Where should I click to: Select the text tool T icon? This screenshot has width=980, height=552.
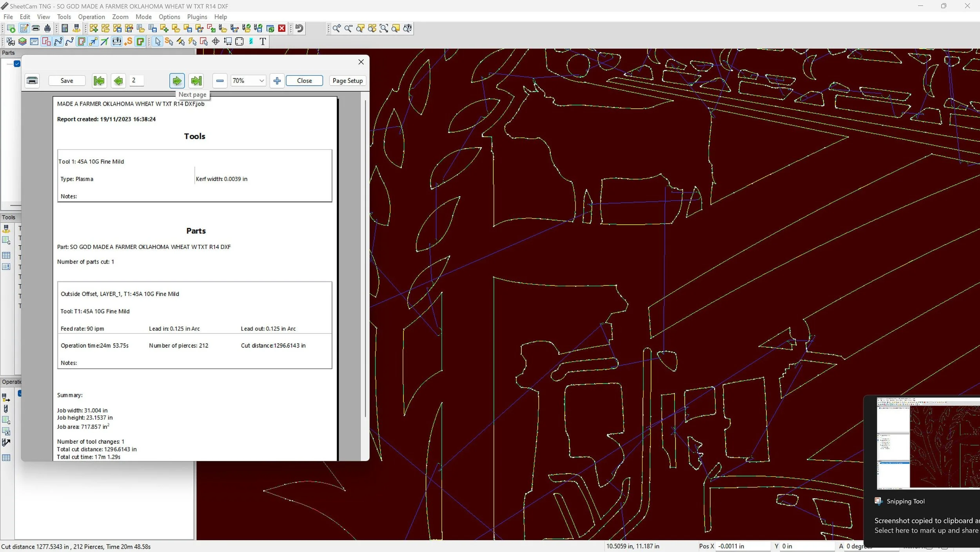[263, 42]
